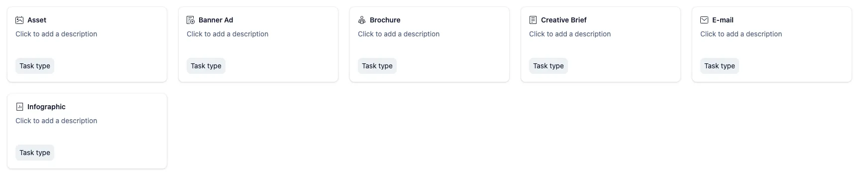868x181 pixels.
Task: Click the Creative Brief document icon
Action: tap(533, 20)
